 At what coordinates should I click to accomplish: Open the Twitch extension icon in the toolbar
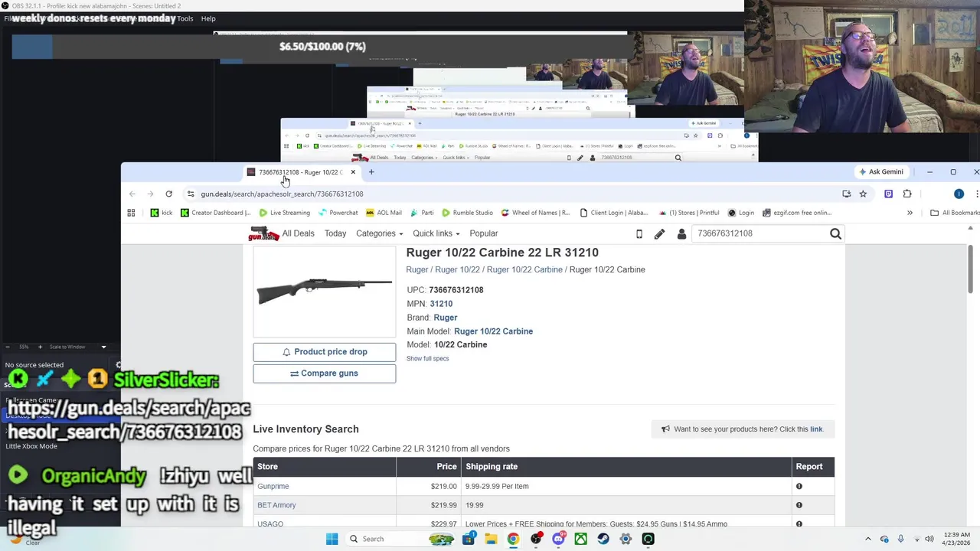point(888,194)
